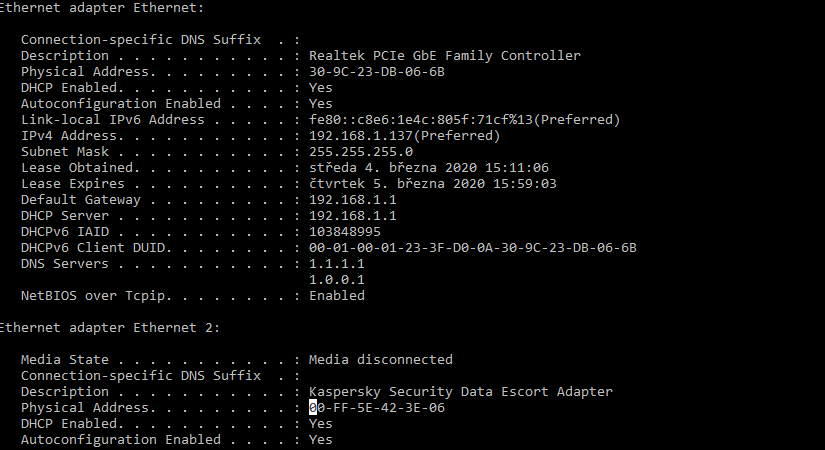
Task: Click the DHCP Server 192.168.1.1 value
Action: 352,216
